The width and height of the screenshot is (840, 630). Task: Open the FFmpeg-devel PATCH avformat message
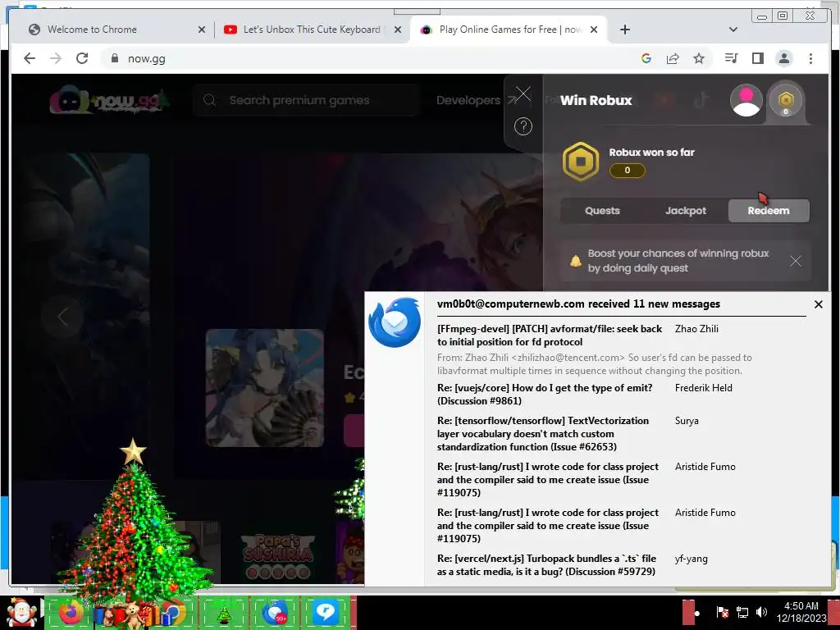550,336
